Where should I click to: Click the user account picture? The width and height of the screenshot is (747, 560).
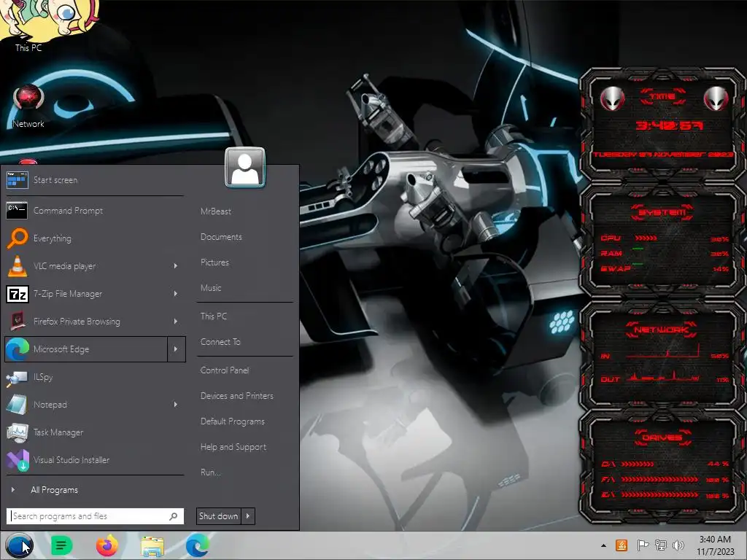[x=245, y=167]
